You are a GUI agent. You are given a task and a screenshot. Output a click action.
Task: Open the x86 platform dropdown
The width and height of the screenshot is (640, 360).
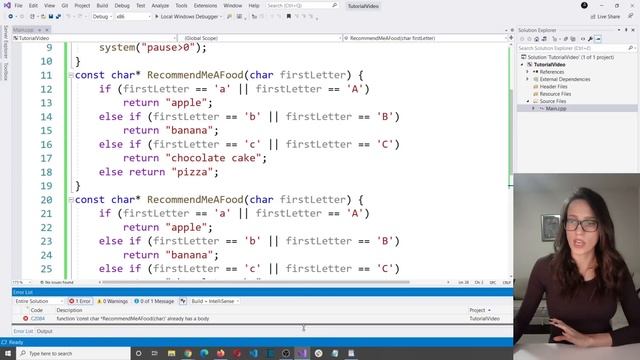pos(133,17)
